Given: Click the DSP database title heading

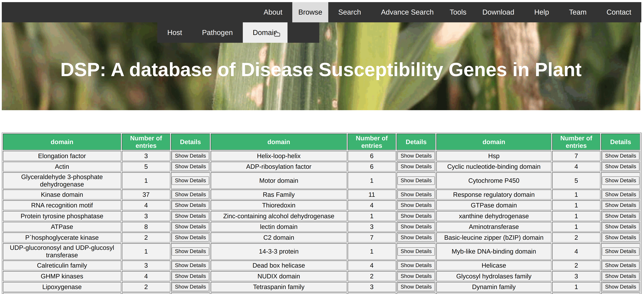Looking at the screenshot, I should (321, 70).
